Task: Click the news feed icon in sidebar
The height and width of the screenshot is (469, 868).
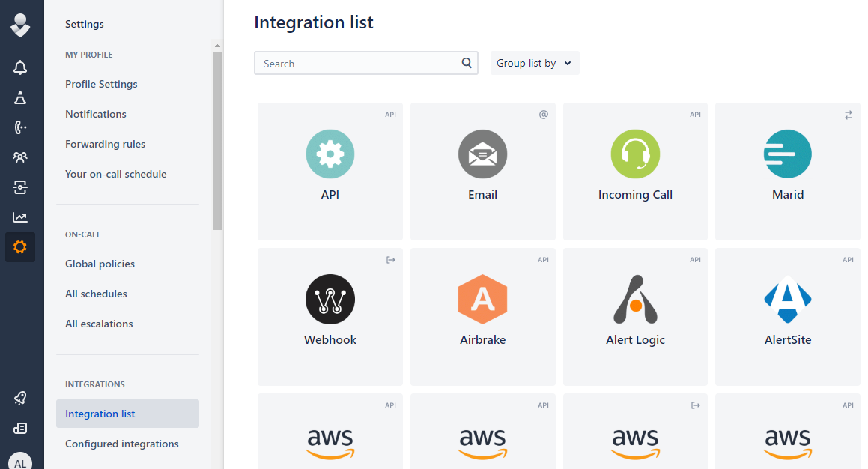Action: click(20, 428)
